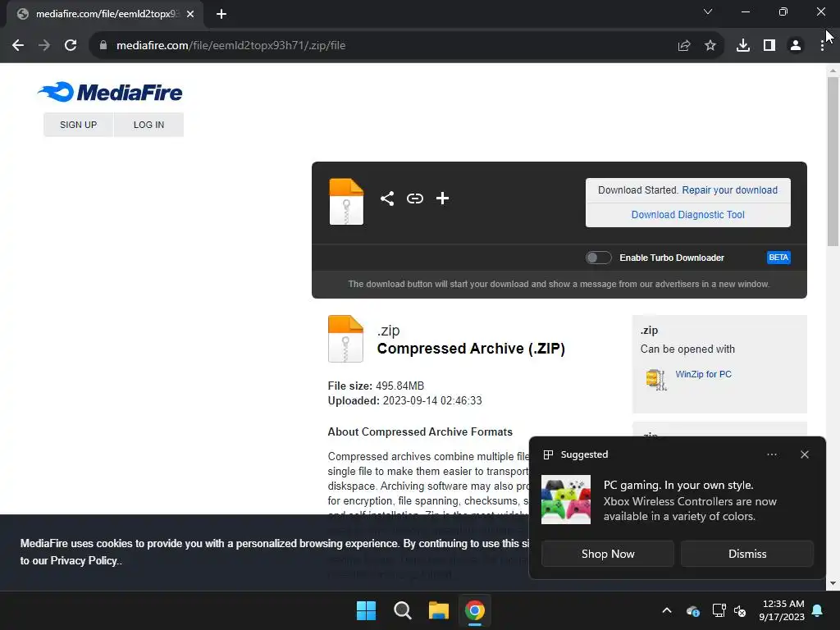
Task: Click Repair your download link
Action: click(729, 190)
